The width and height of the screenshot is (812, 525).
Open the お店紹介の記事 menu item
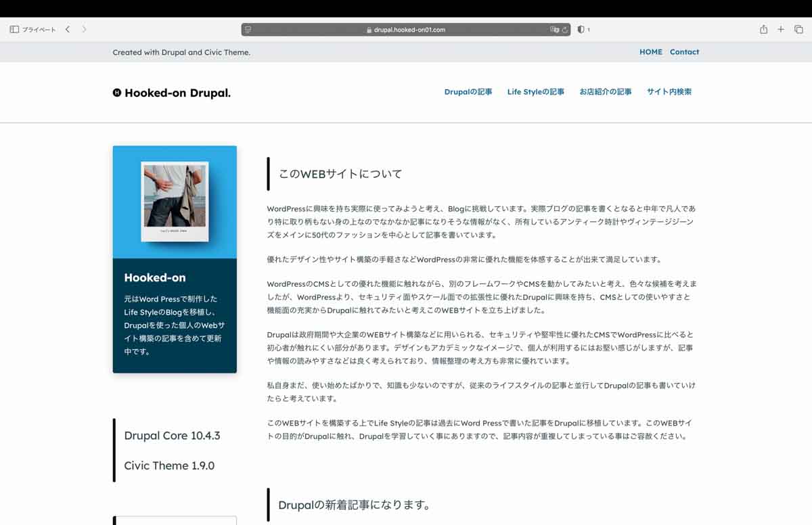coord(606,92)
